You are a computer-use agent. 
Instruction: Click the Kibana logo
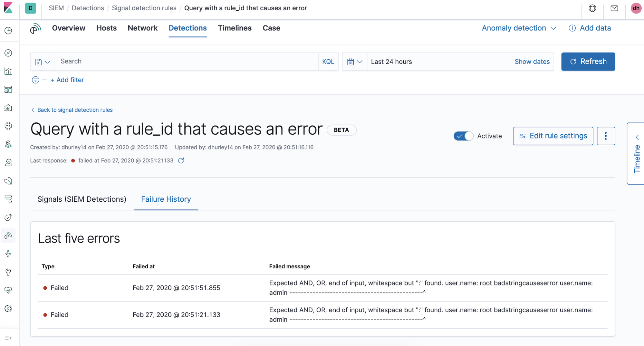[8, 8]
